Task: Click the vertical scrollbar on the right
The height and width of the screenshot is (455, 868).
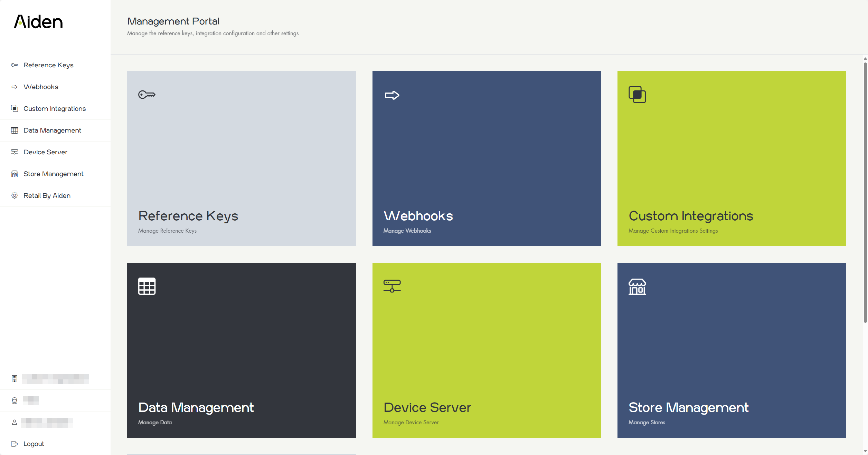Action: (x=865, y=193)
